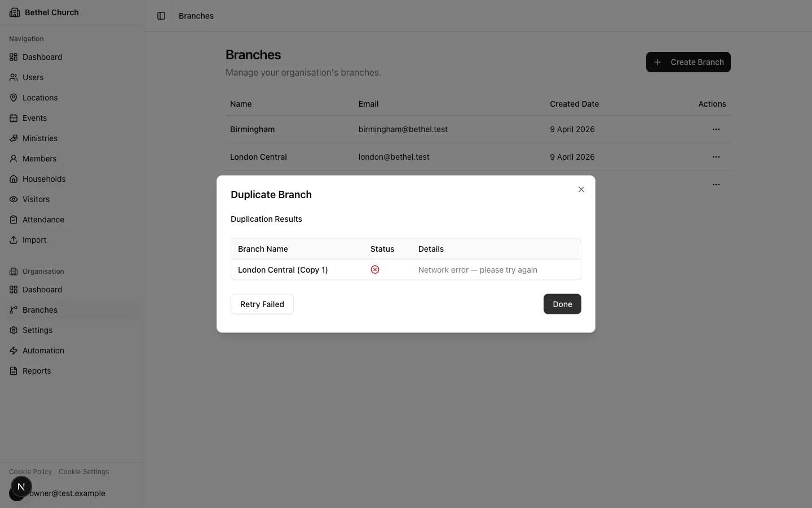Click the Next.js dev tools badge
812x508 pixels.
(x=21, y=487)
